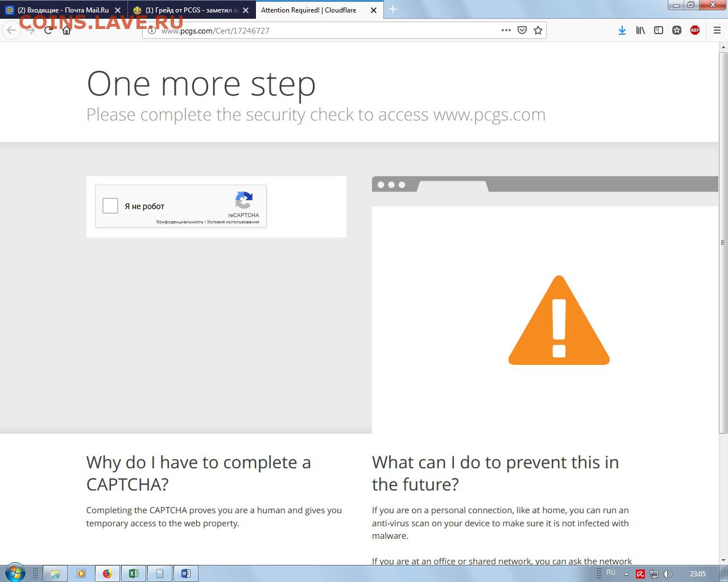This screenshot has height=582, width=728.
Task: Close the Mail.Ru inbox tab
Action: [118, 10]
